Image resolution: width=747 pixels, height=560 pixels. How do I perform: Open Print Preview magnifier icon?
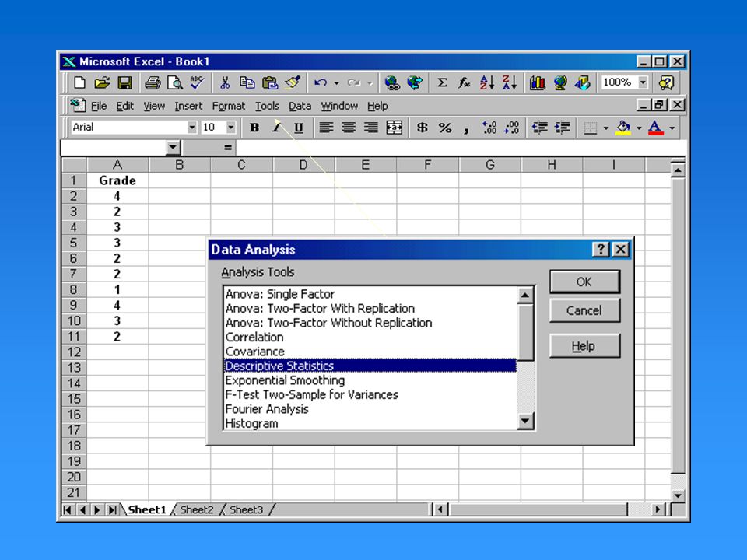pos(175,83)
